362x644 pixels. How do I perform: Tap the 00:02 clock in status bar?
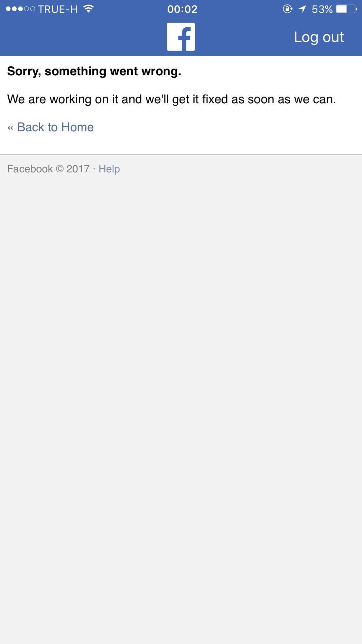tap(182, 9)
